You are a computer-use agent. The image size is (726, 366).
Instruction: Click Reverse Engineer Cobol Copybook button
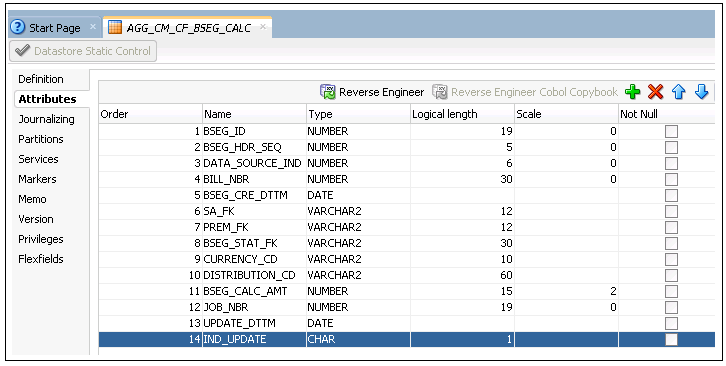tap(525, 92)
